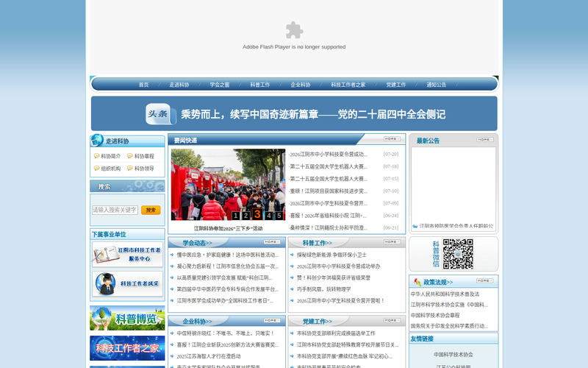Open the robot contest news dated 07-18
The height and width of the screenshot is (368, 588).
click(329, 166)
